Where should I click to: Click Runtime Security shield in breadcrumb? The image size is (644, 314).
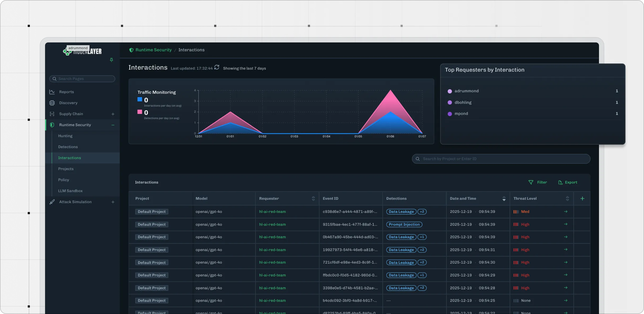coord(131,50)
